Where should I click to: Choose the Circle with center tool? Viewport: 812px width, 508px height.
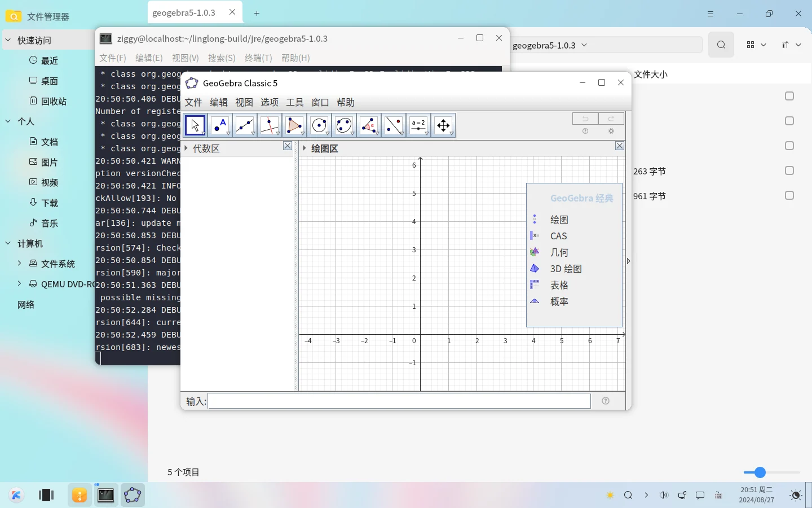click(319, 125)
